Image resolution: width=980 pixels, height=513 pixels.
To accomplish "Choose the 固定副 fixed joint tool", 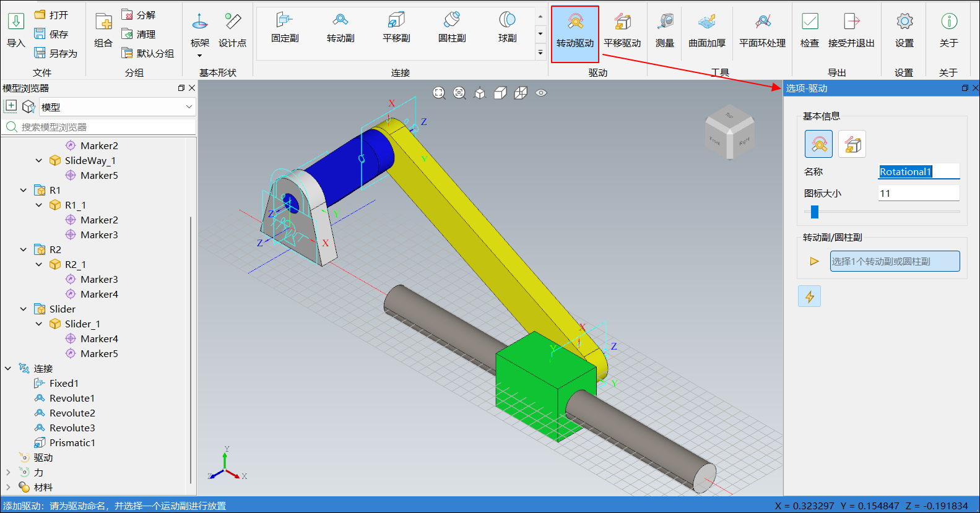I will (x=285, y=28).
